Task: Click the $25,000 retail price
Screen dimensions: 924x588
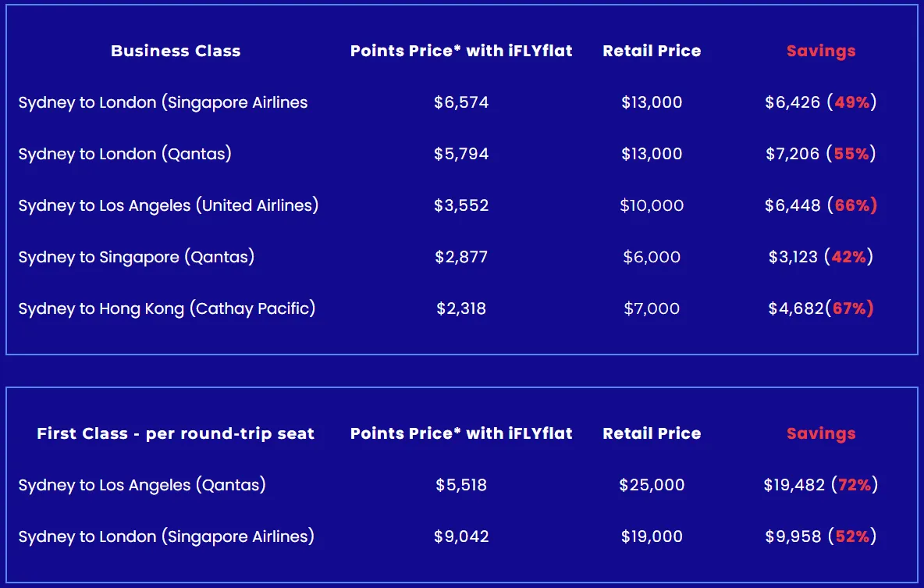Action: 652,485
